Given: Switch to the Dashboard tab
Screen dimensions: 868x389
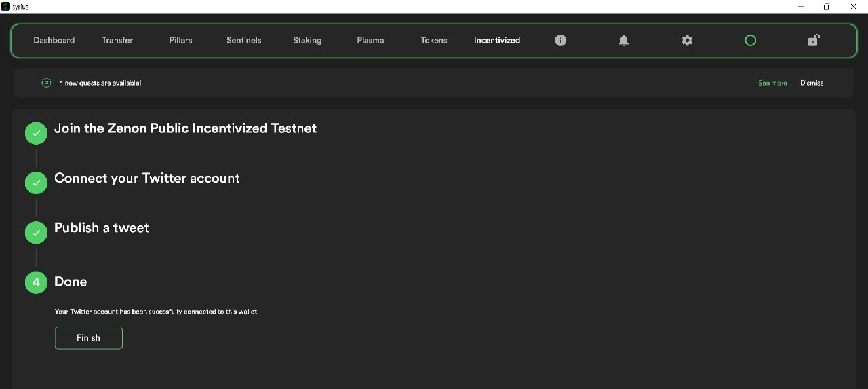Looking at the screenshot, I should [x=54, y=41].
